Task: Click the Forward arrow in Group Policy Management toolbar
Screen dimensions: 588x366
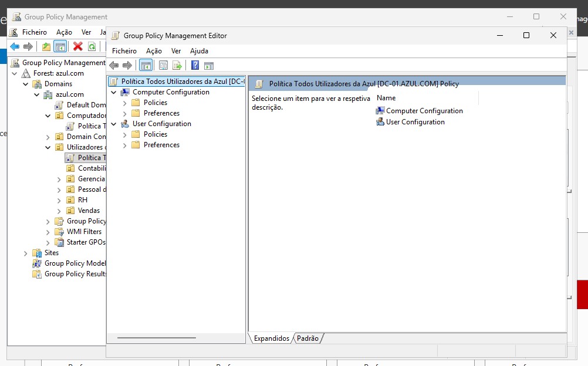Action: [28, 46]
